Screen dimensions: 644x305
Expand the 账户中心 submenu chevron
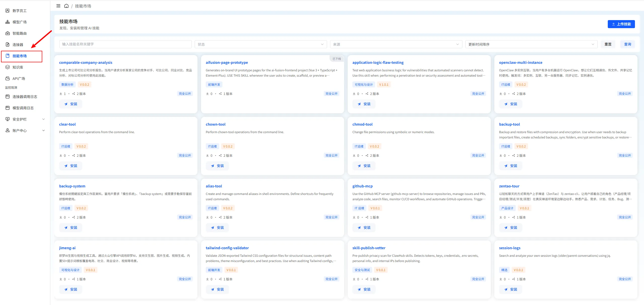[44, 130]
